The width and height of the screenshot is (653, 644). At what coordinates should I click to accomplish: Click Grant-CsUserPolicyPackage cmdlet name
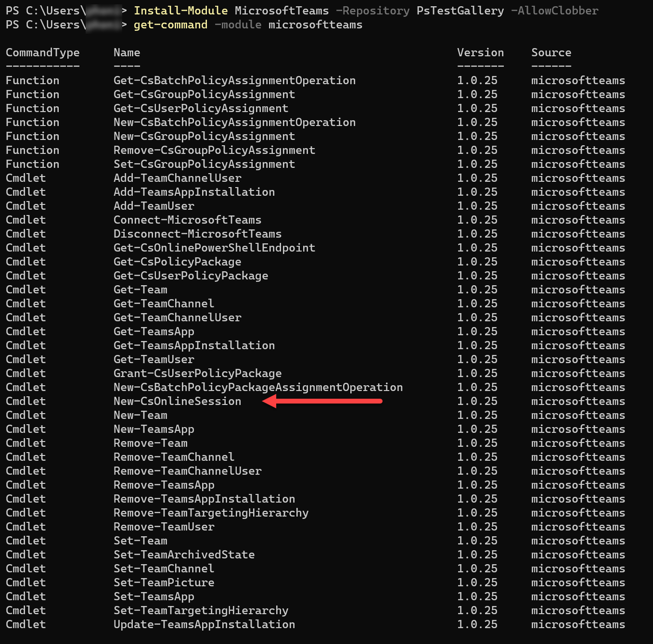click(x=197, y=373)
